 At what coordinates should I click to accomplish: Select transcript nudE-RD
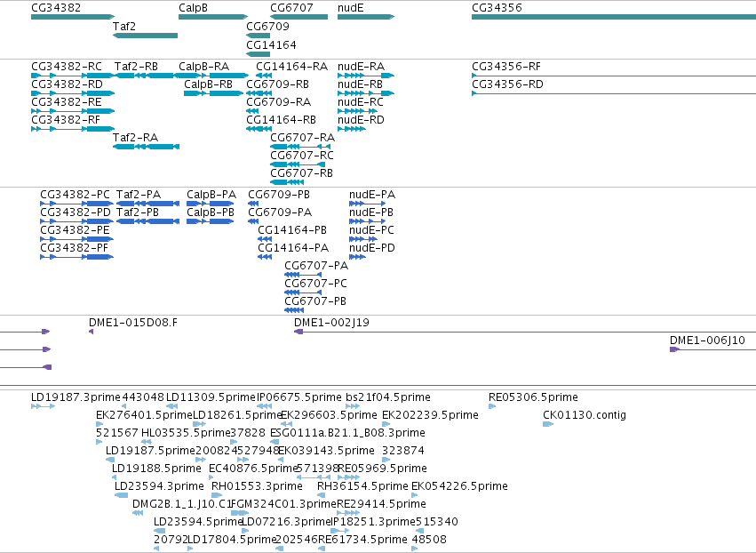pyautogui.click(x=362, y=120)
